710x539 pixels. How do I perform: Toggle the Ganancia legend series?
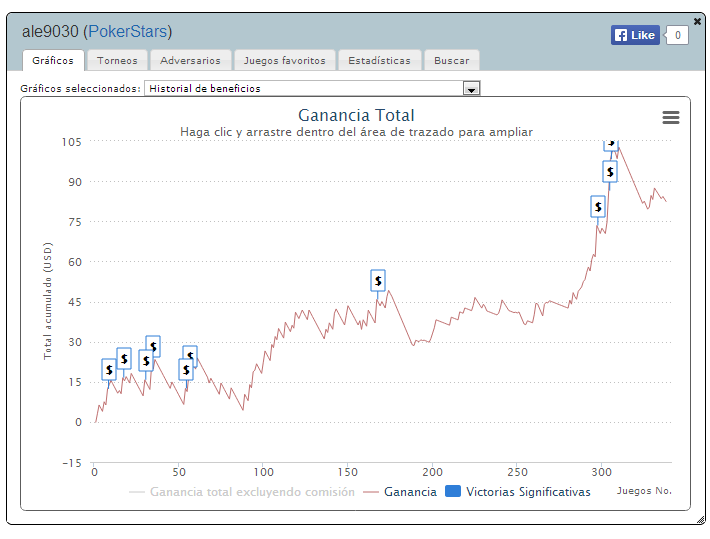pos(400,492)
